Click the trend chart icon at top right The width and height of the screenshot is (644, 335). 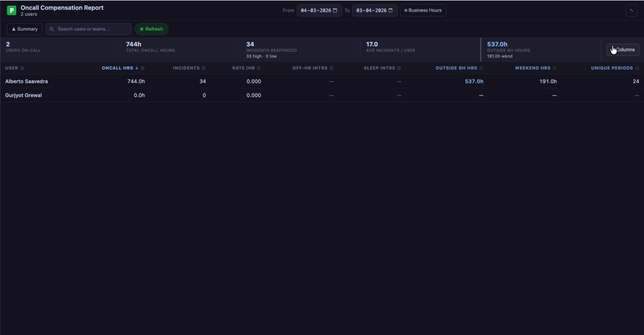(x=632, y=10)
